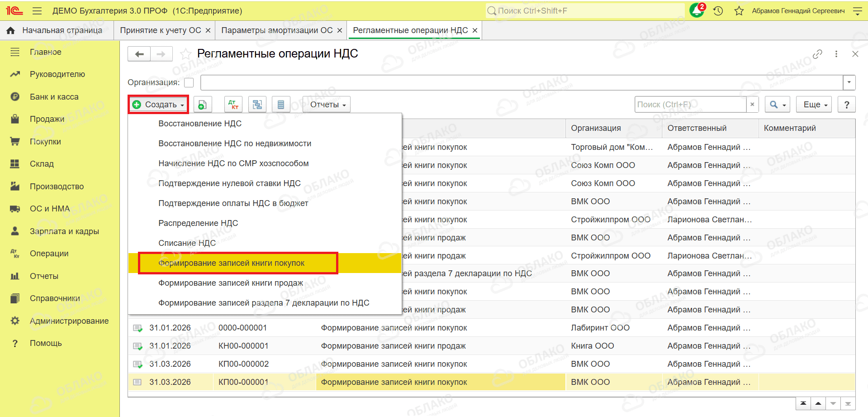The width and height of the screenshot is (868, 417).
Task: Open the search magnifier dropdown
Action: [x=778, y=105]
